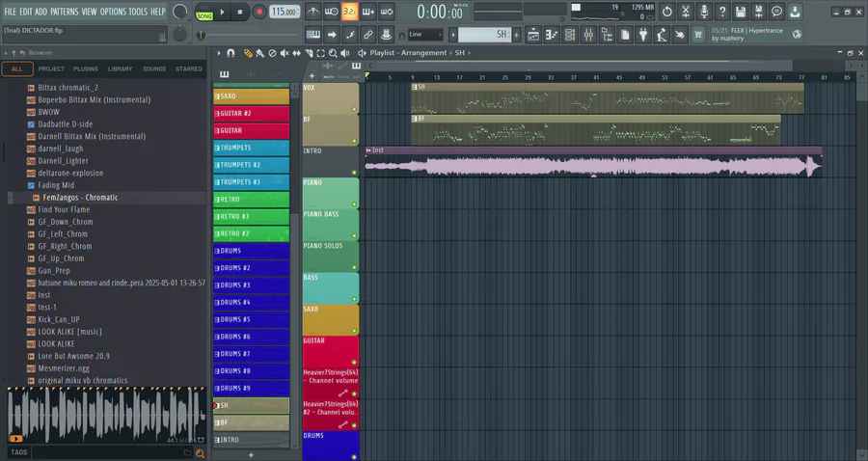The height and width of the screenshot is (461, 868).
Task: Collapse the FemZangos - Chromatic folder
Action: click(x=11, y=198)
